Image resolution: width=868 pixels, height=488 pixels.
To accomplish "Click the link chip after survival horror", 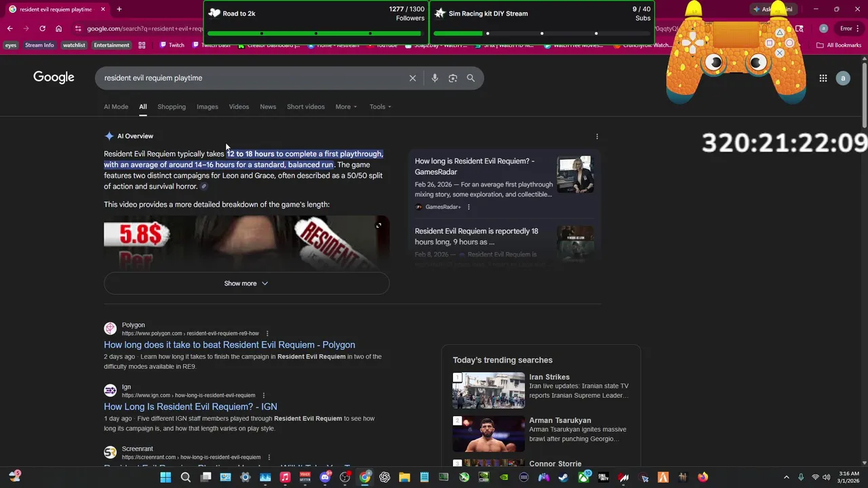I will [203, 186].
